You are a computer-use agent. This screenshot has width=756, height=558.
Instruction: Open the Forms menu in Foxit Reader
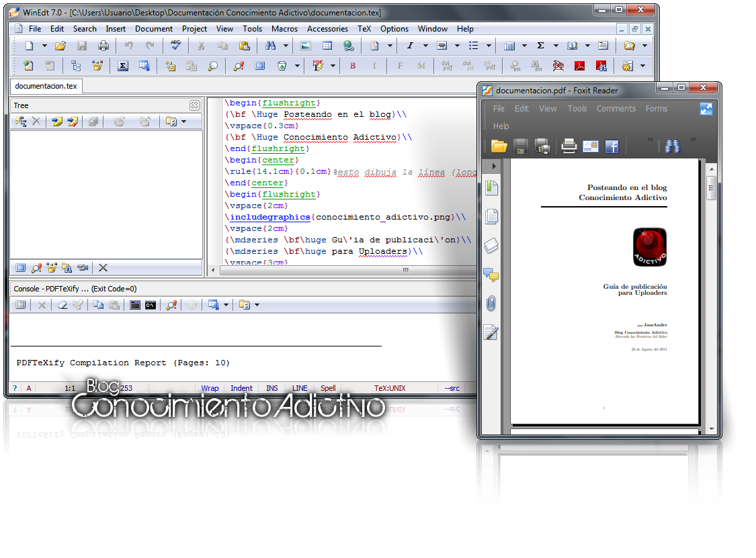[x=656, y=108]
